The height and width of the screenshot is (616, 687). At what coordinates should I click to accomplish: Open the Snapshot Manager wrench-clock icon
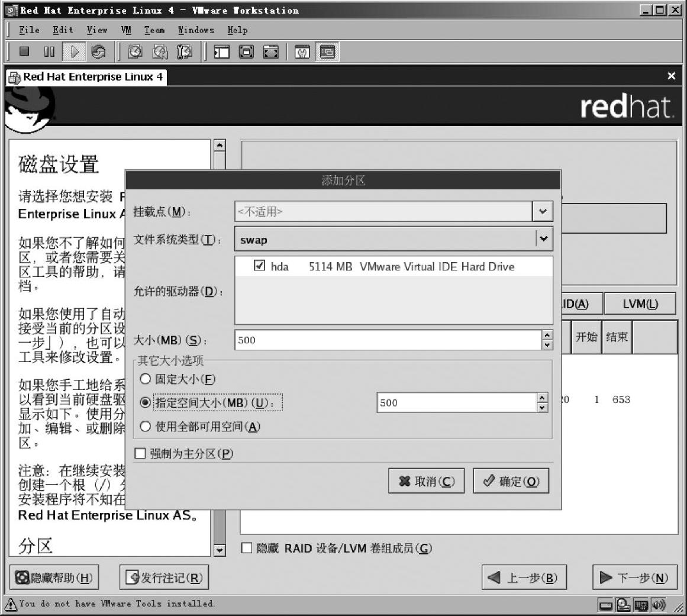(185, 51)
